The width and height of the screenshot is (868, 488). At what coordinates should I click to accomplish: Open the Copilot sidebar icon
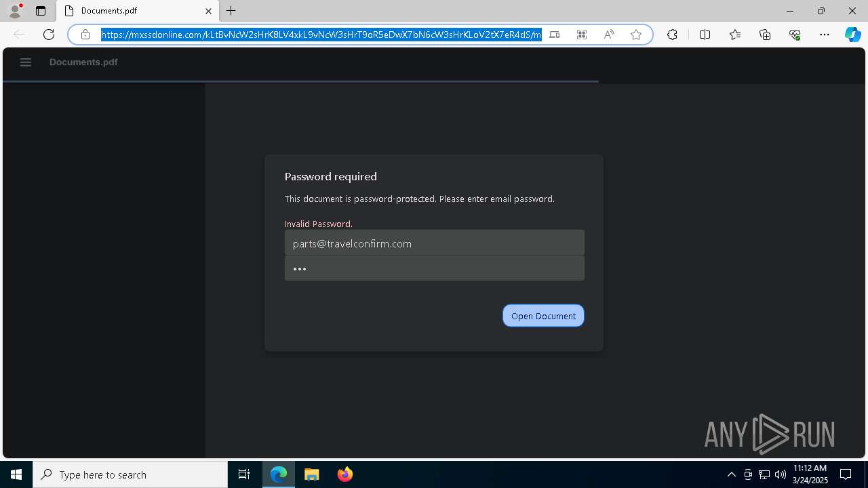[852, 35]
